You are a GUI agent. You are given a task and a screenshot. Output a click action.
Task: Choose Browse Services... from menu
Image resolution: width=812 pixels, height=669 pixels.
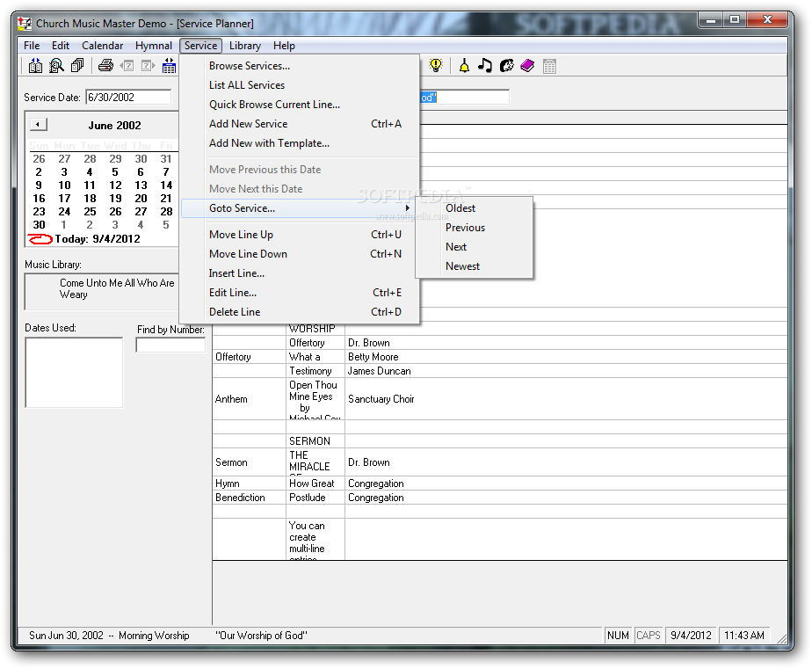(x=300, y=66)
